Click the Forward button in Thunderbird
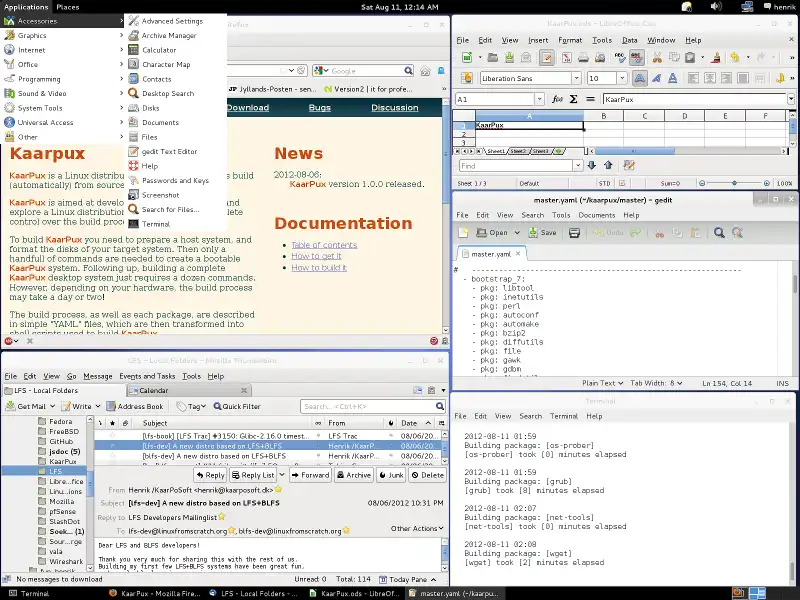The height and width of the screenshot is (600, 800). 310,475
